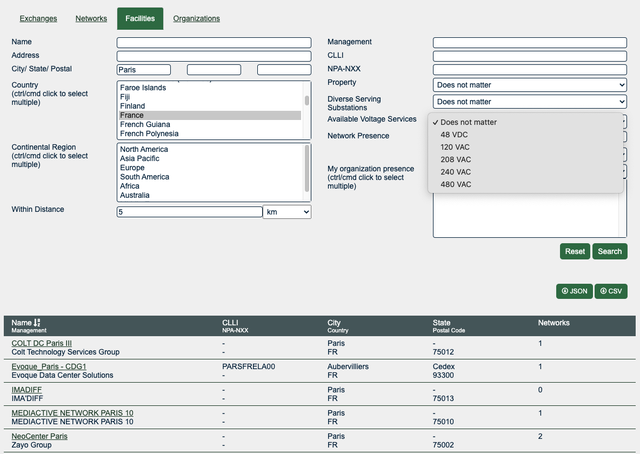Screen dimensions: 640x454
Task: Click PARSFRELA00 CLLI cell
Action: tap(249, 367)
